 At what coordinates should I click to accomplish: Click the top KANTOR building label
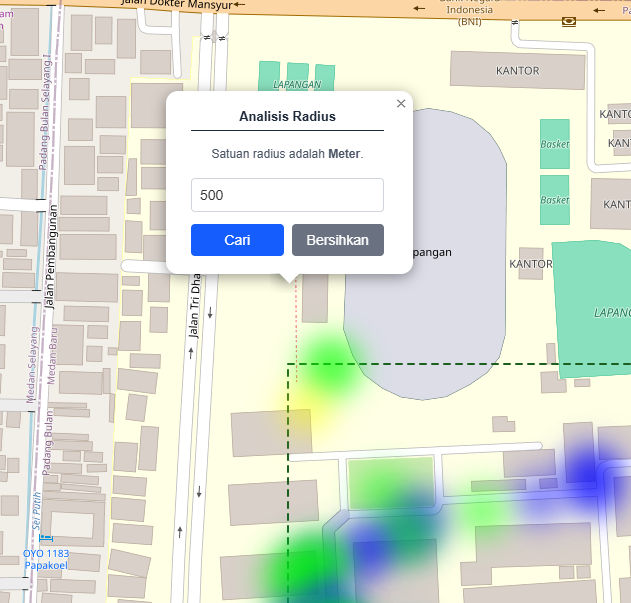pyautogui.click(x=517, y=71)
